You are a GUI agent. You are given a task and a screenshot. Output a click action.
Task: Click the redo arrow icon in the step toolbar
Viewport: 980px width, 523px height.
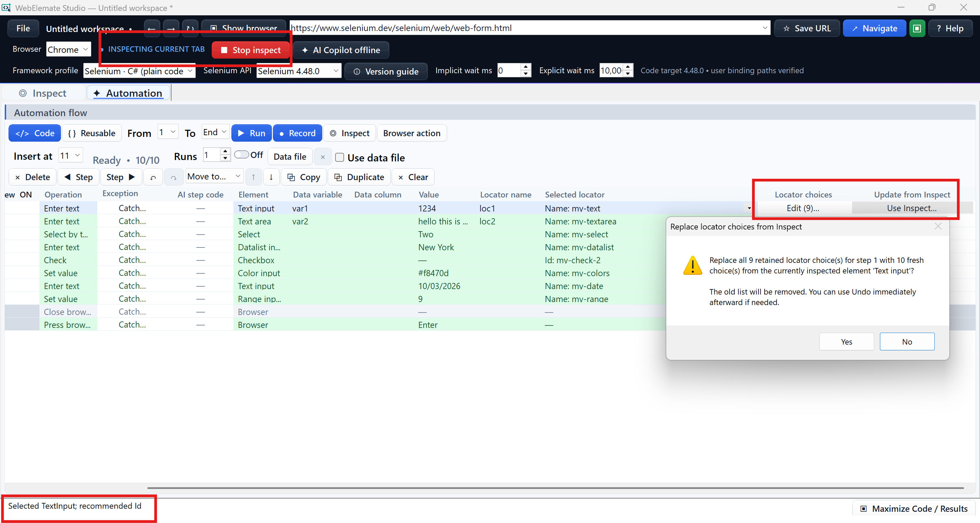click(x=174, y=177)
